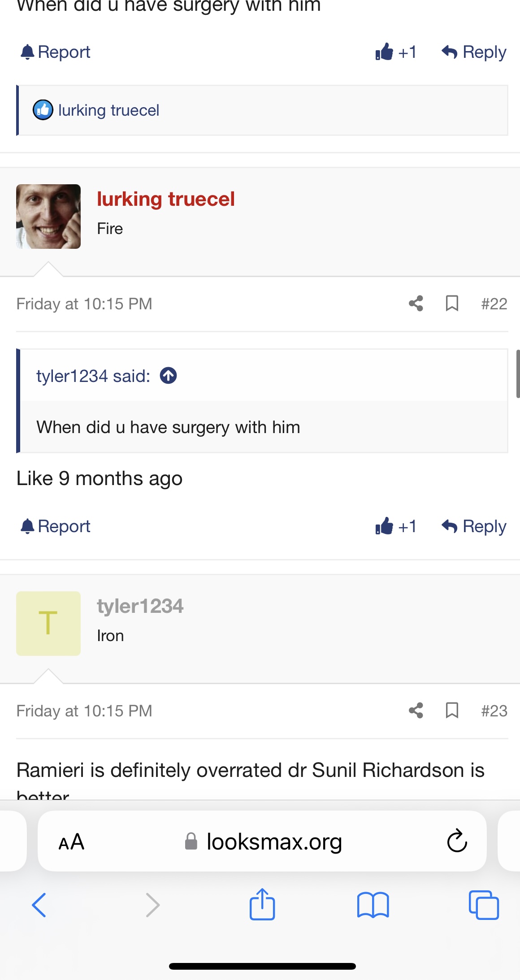Like the top post with +1
The width and height of the screenshot is (520, 980).
click(396, 52)
